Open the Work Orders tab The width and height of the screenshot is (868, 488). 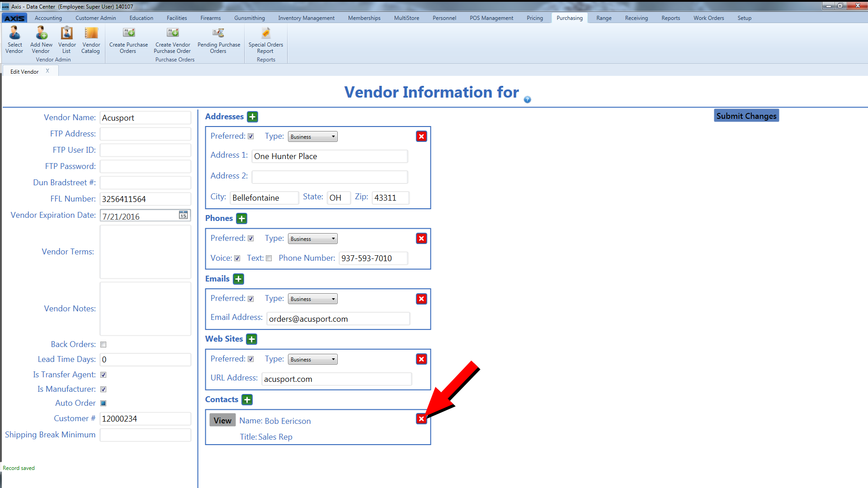708,18
